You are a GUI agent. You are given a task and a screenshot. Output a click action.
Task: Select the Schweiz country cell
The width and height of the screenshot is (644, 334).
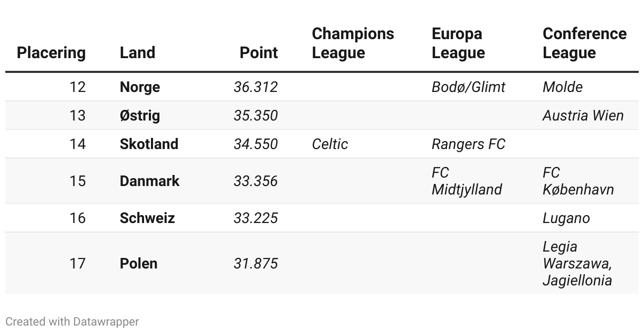(x=147, y=218)
